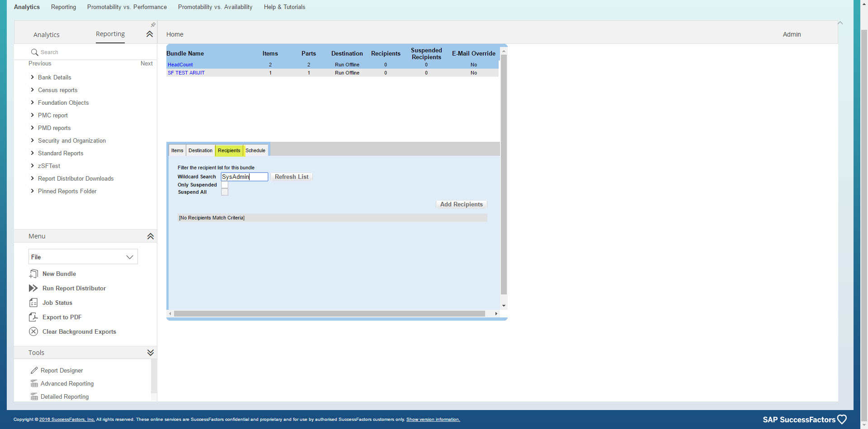868x429 pixels.
Task: Click the pin icon above Reporting tab
Action: coord(153,25)
